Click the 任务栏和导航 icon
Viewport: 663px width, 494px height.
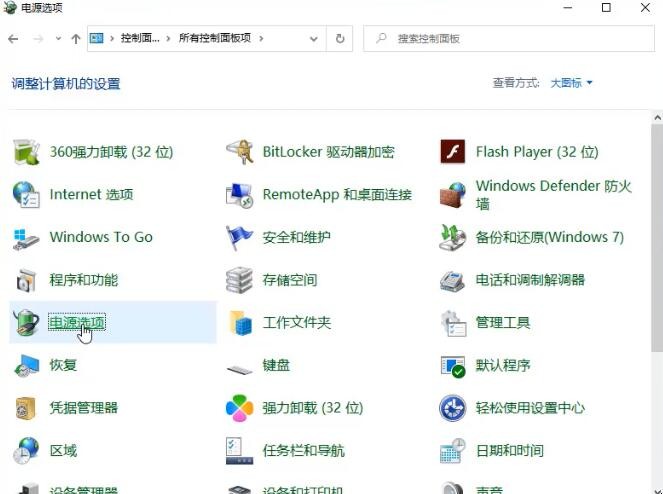click(x=239, y=451)
